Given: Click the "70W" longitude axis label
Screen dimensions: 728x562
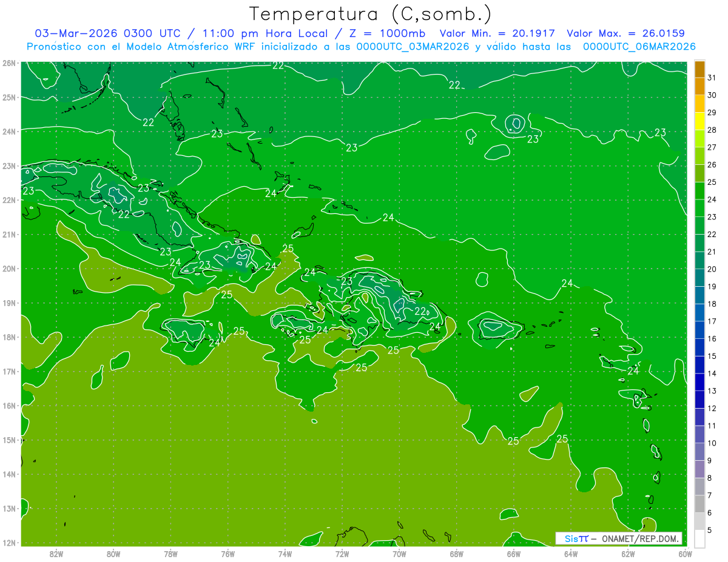Looking at the screenshot, I should click(x=399, y=554).
